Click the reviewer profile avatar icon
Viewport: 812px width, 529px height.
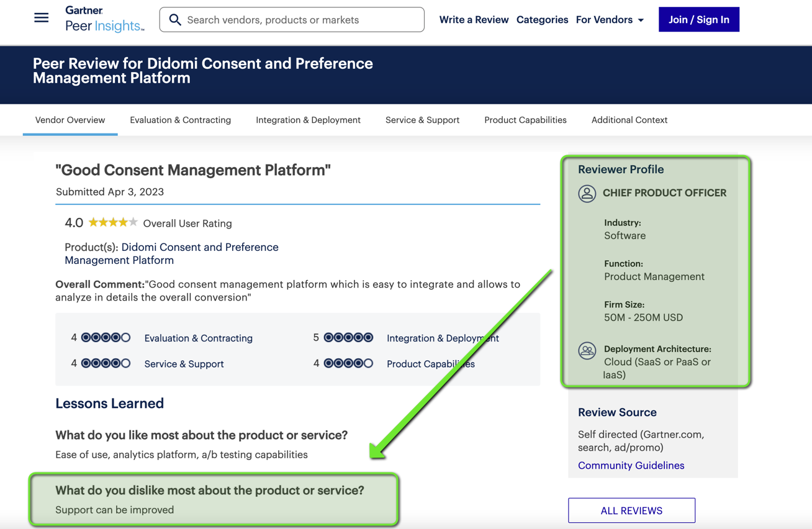pyautogui.click(x=587, y=193)
